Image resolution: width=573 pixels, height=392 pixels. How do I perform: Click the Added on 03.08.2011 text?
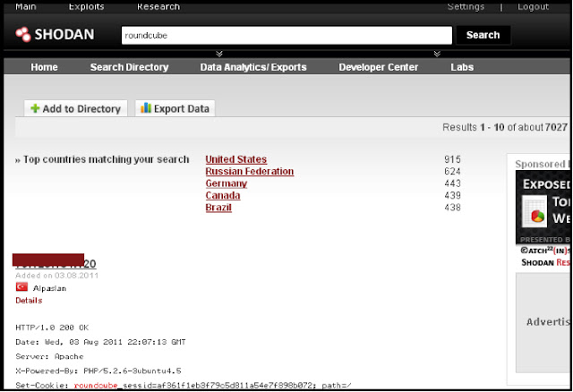57,276
